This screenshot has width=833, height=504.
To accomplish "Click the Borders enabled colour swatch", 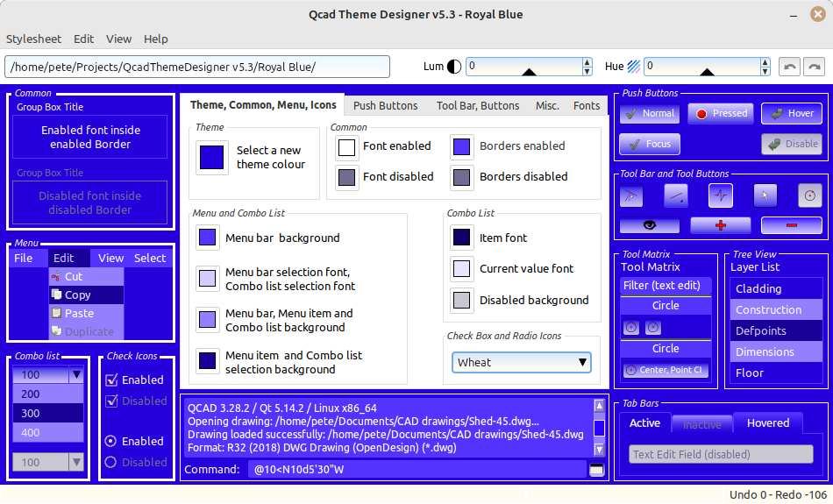I will click(461, 147).
